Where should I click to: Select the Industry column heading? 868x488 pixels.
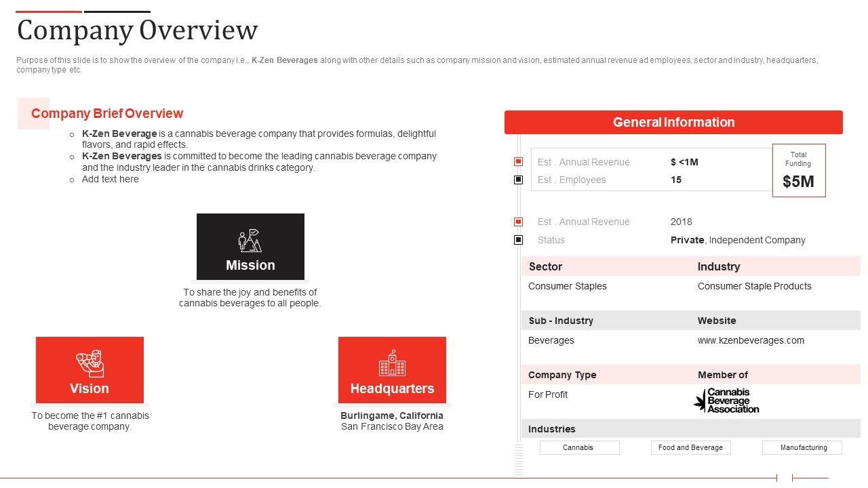coord(719,266)
